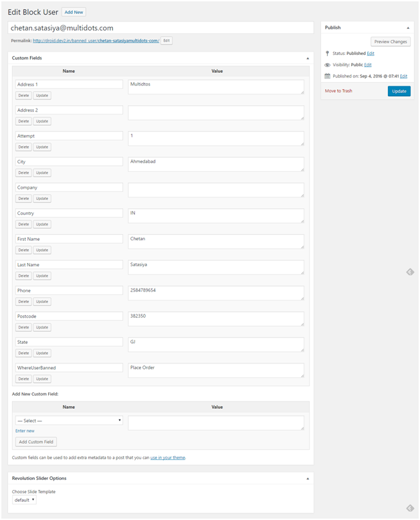420x520 pixels.
Task: Update the Last Name custom field
Action: pyautogui.click(x=42, y=276)
